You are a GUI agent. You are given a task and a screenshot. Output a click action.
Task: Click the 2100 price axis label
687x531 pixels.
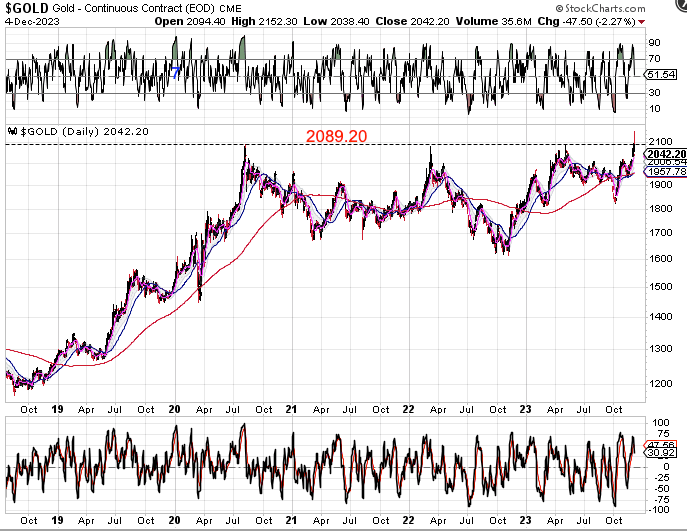(658, 141)
